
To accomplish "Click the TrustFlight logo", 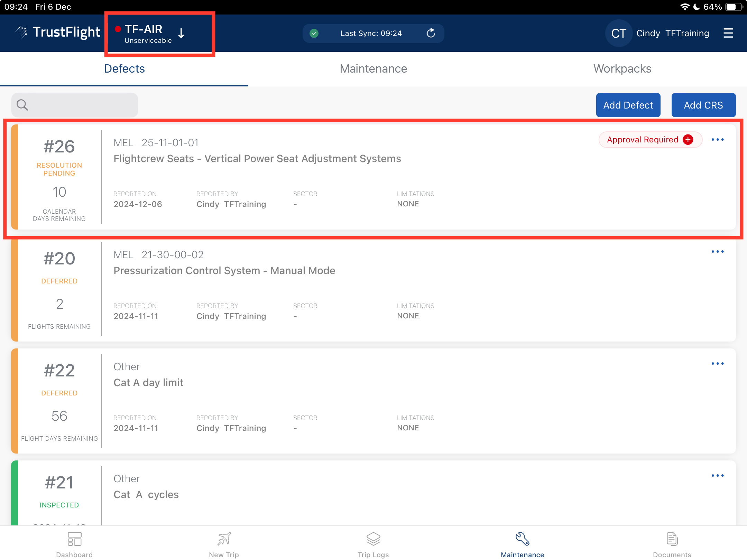I will tap(57, 32).
